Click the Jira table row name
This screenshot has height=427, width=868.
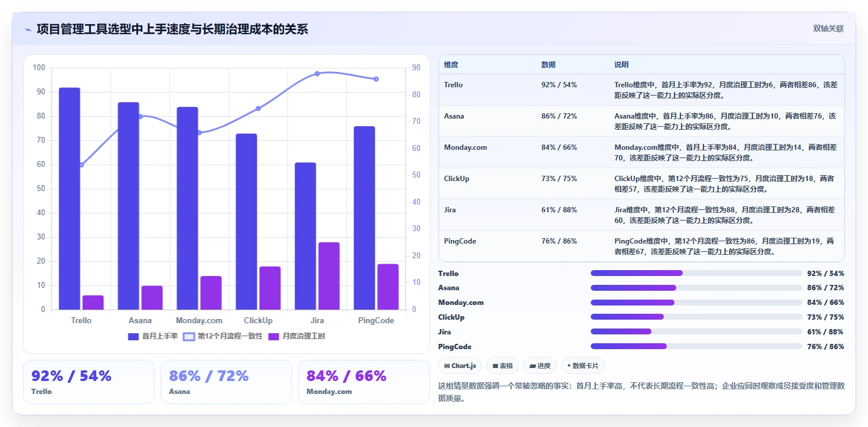coord(450,210)
